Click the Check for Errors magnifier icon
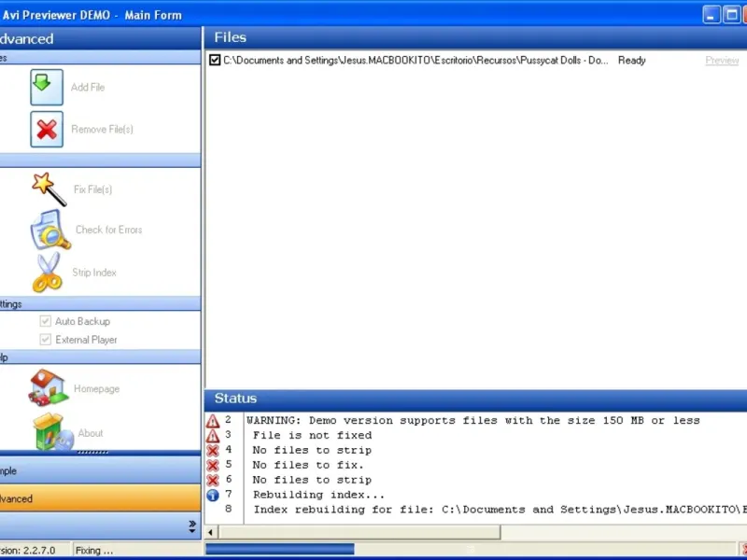747x560 pixels. click(50, 230)
